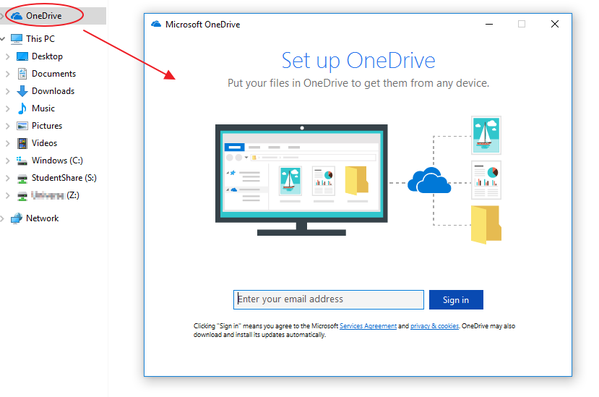Click the Microsoft OneDrive title bar cloud icon
The height and width of the screenshot is (397, 599).
tap(156, 24)
